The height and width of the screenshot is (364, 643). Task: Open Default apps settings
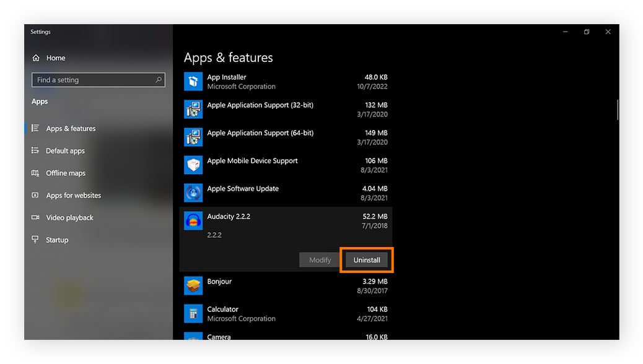click(63, 150)
